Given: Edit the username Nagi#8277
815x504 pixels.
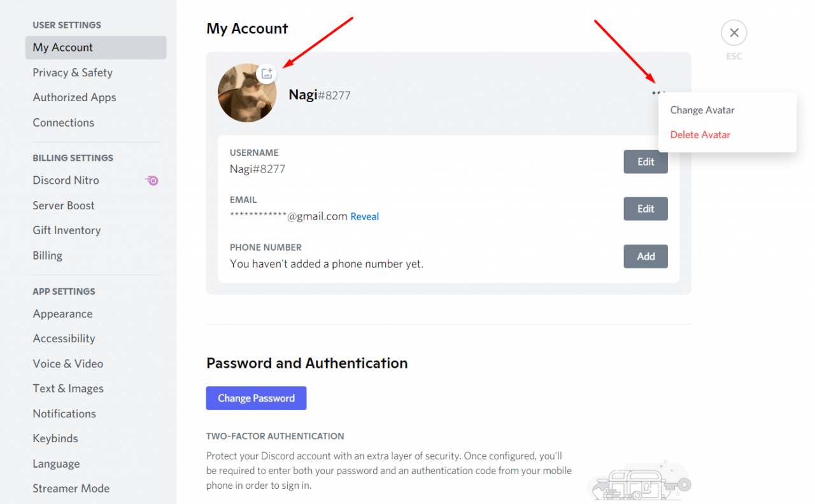Looking at the screenshot, I should coord(645,162).
